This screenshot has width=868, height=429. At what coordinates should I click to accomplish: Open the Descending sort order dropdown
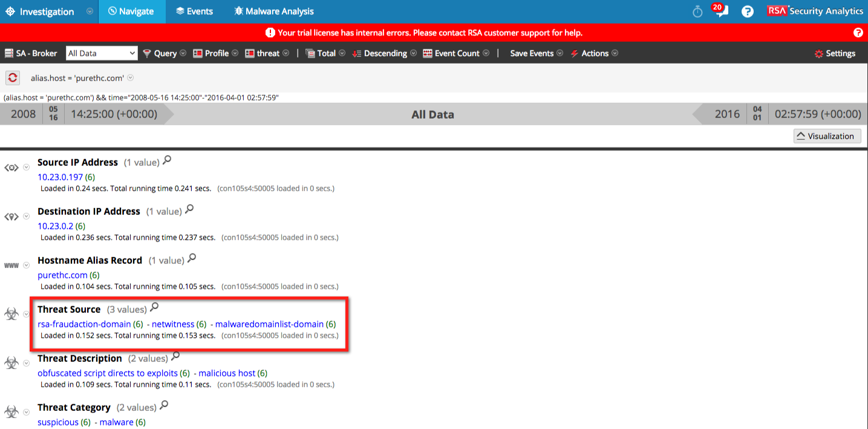tap(384, 53)
